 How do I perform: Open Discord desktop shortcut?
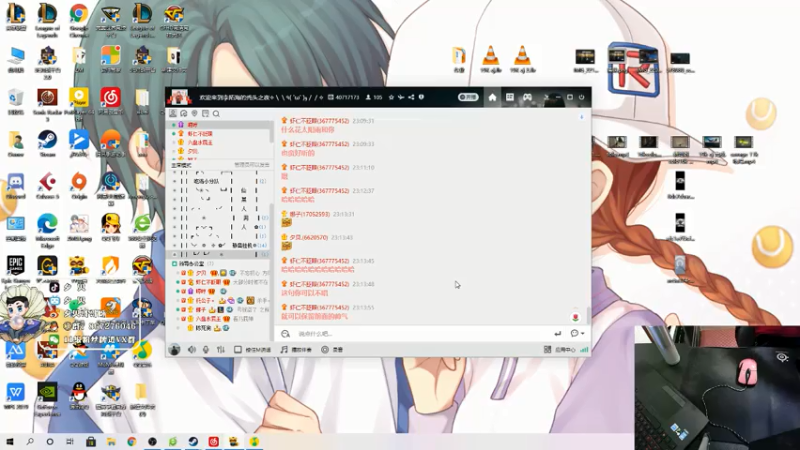[16, 186]
